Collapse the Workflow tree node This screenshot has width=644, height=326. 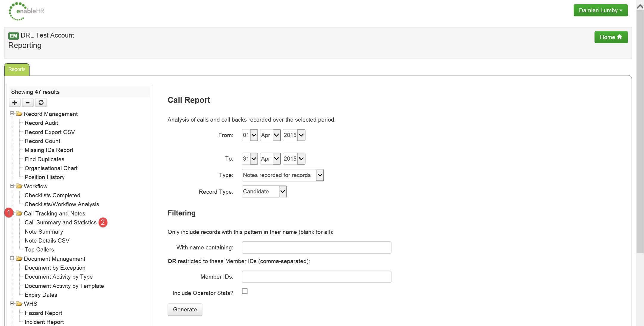click(12, 186)
